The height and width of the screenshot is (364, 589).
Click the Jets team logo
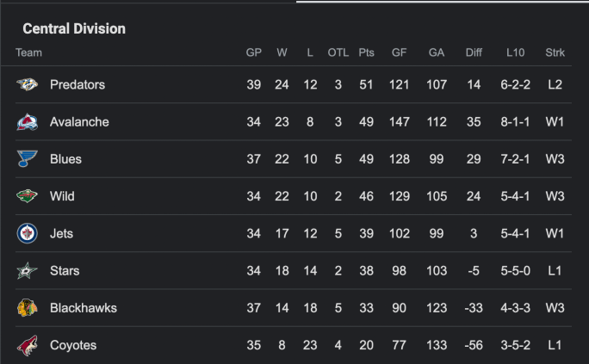(x=28, y=233)
